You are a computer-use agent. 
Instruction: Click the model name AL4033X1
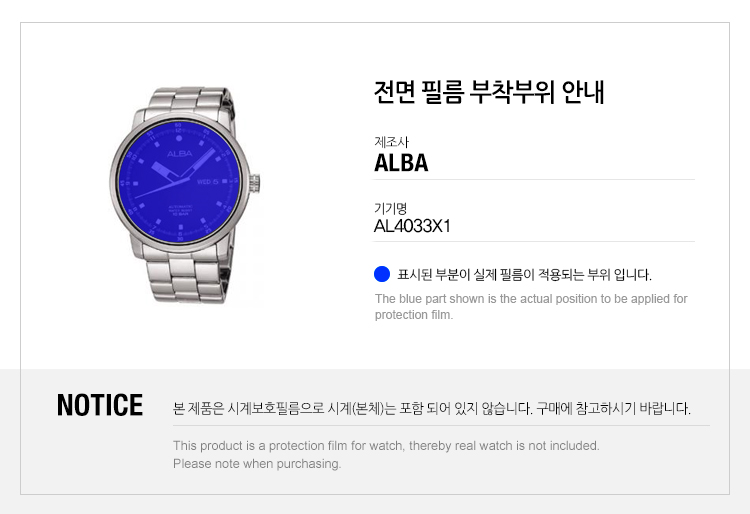(x=412, y=226)
